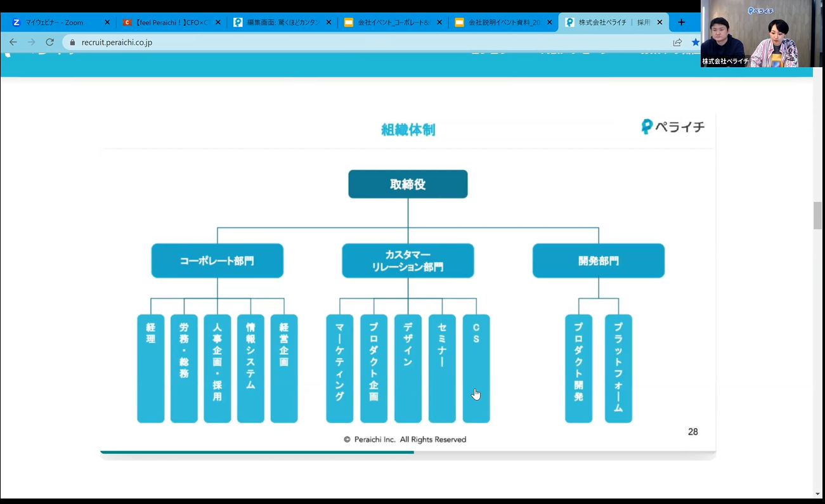825x504 pixels.
Task: Close the 編集画面 tab
Action: pyautogui.click(x=328, y=22)
